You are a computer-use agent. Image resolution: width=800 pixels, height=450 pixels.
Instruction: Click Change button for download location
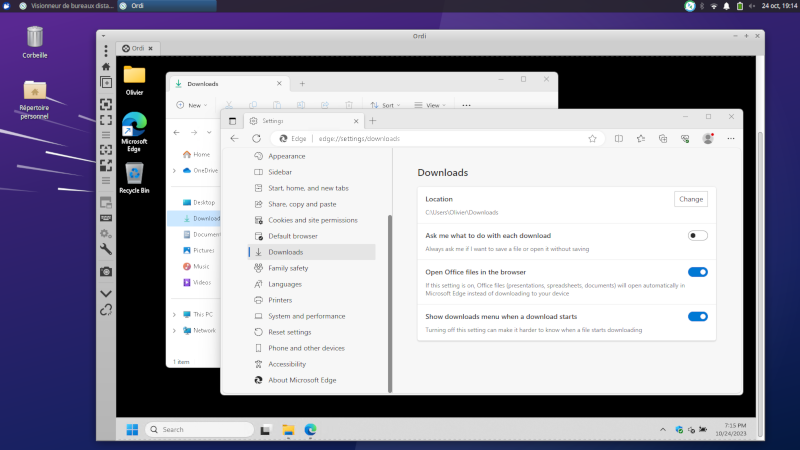[691, 199]
